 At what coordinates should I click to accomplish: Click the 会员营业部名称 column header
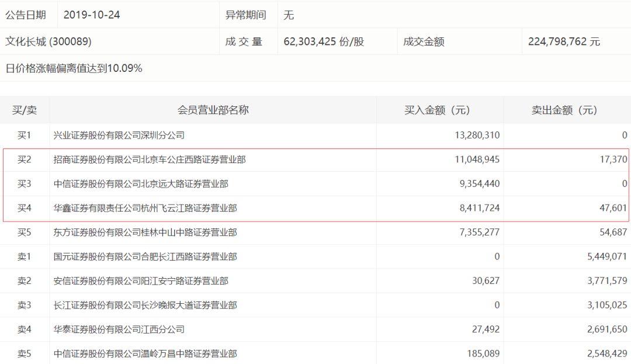[213, 110]
